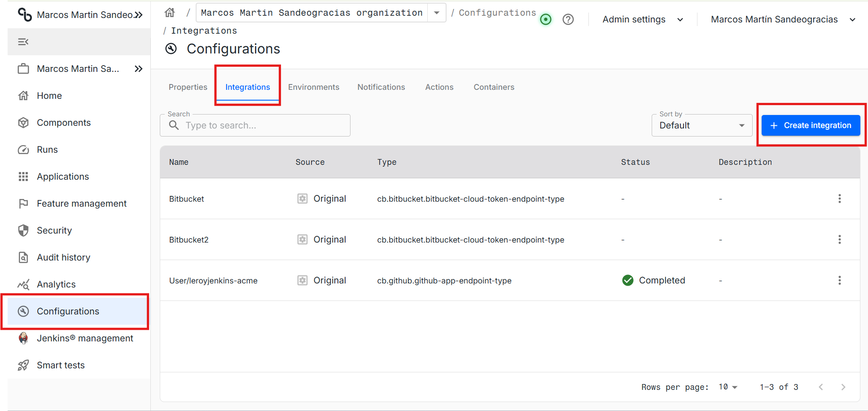
Task: Click the green status indicator icon
Action: 546,19
